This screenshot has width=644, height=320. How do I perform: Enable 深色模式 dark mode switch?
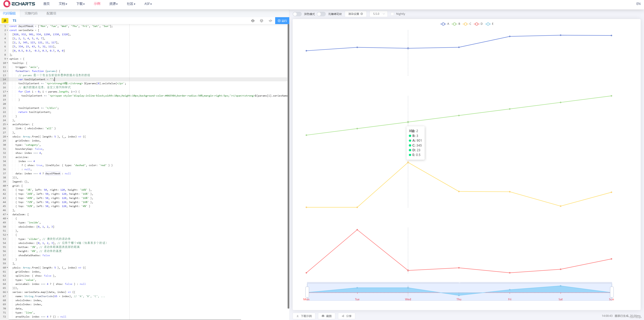[297, 14]
